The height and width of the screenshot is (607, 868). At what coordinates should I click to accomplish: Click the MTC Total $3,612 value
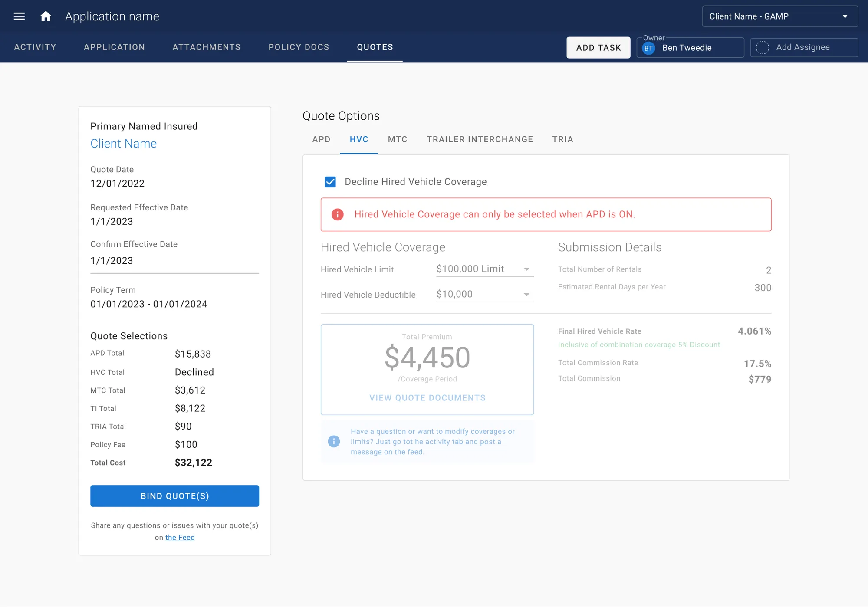pos(190,390)
